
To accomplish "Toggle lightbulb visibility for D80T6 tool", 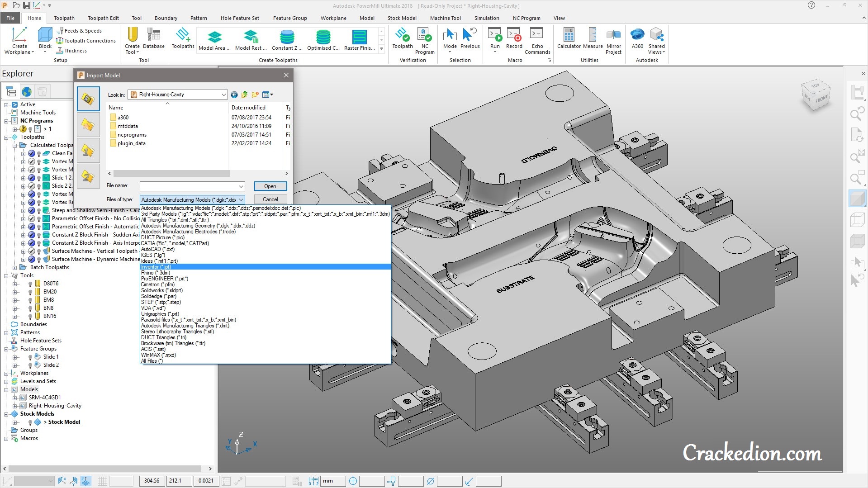I will 30,284.
